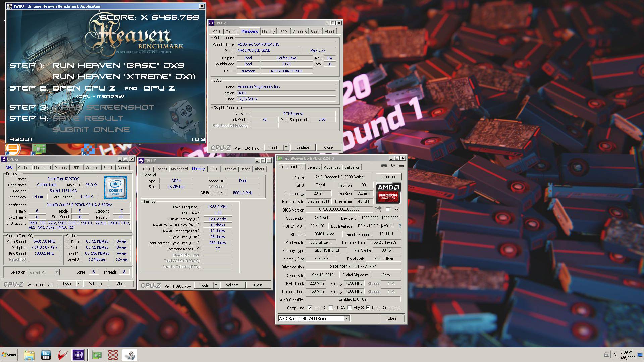Select the GPU-Z taskbar icon
The image size is (644, 362).
tap(97, 355)
